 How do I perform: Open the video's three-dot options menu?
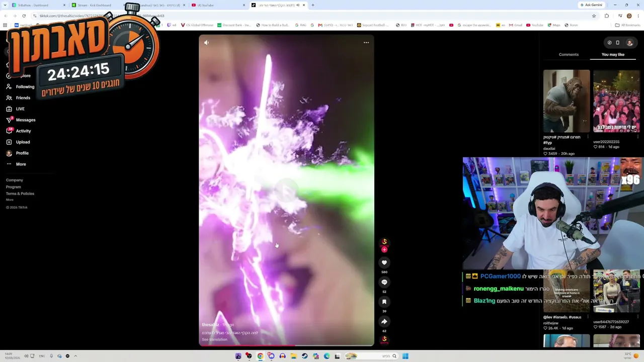point(366,43)
